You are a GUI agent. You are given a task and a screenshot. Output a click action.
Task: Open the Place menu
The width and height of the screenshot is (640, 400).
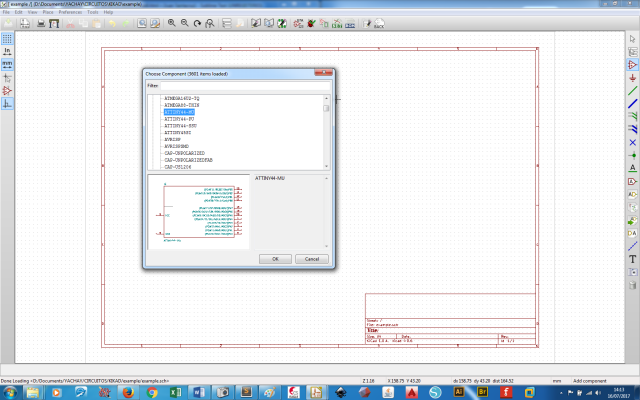coord(48,12)
